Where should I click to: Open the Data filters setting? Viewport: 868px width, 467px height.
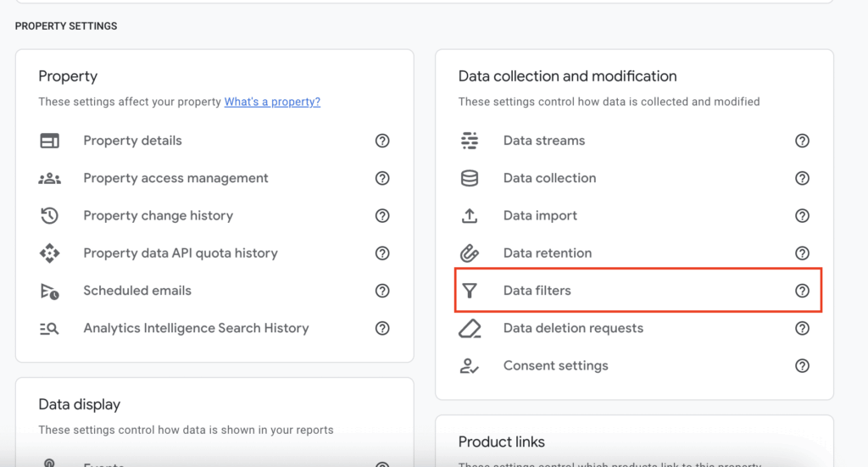pyautogui.click(x=537, y=291)
